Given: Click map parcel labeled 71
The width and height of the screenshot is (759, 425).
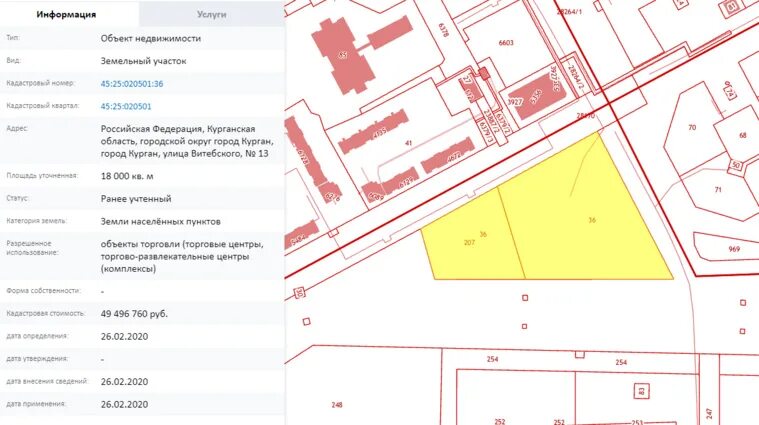Looking at the screenshot, I should [718, 190].
